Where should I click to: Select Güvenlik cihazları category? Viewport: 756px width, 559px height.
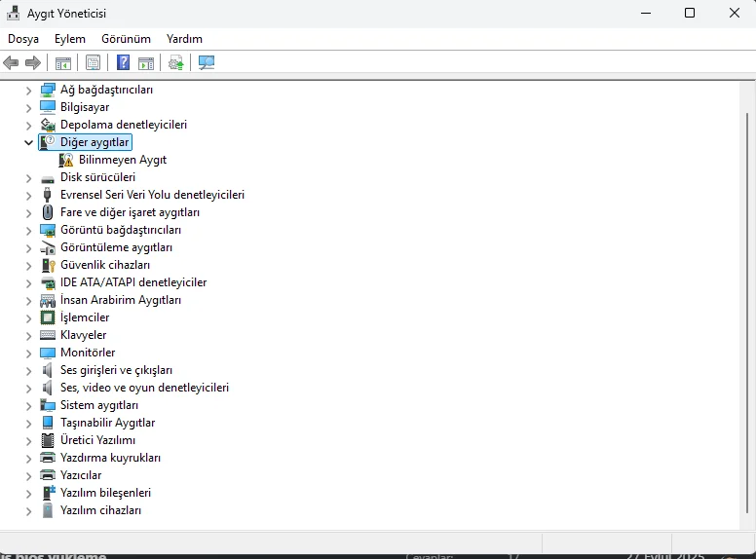[x=105, y=265]
